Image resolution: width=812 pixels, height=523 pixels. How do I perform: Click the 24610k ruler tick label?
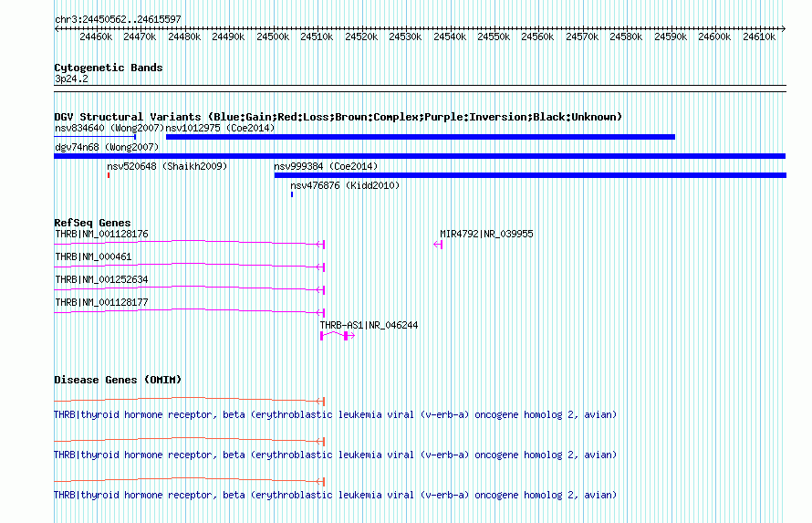759,37
